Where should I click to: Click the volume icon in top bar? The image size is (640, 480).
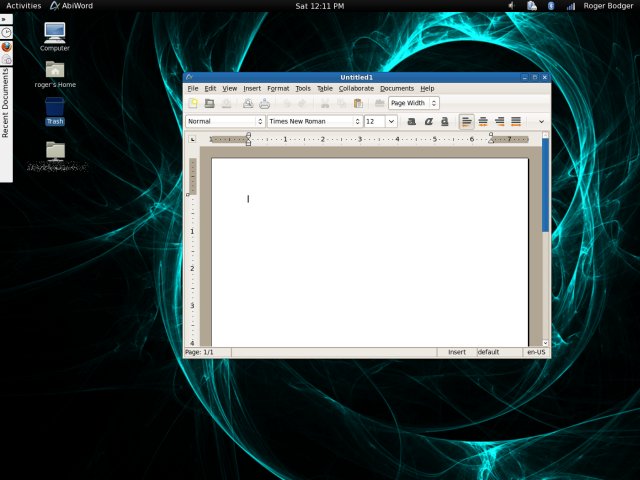pyautogui.click(x=511, y=6)
